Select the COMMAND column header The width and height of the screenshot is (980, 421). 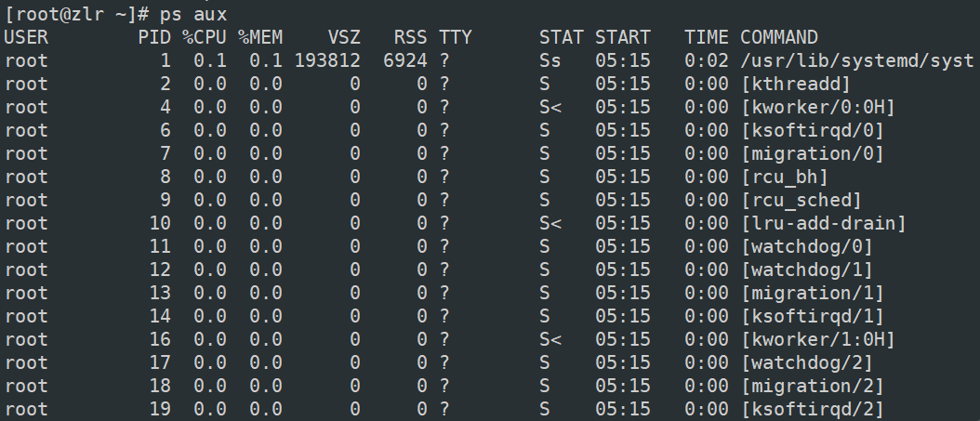tap(779, 37)
